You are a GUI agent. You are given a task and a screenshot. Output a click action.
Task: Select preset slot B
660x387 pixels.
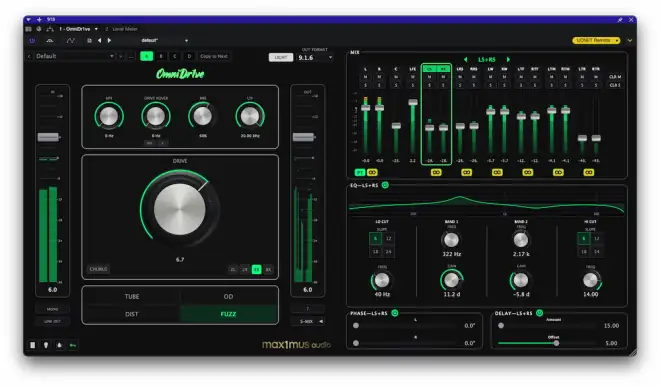161,56
